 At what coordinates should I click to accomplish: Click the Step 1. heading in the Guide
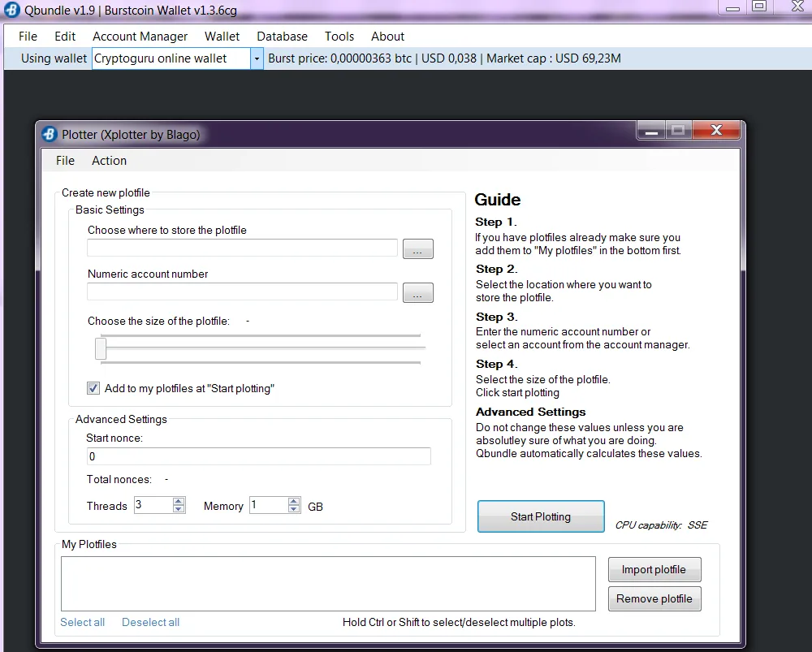pyautogui.click(x=496, y=222)
